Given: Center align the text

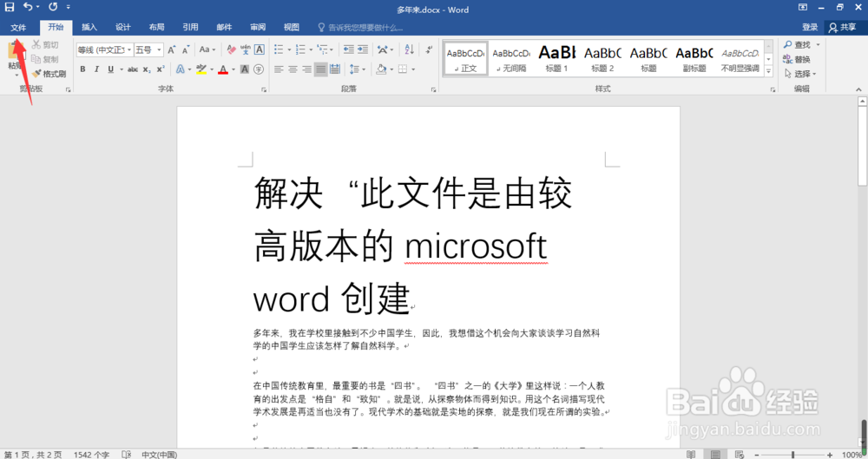Looking at the screenshot, I should 293,69.
